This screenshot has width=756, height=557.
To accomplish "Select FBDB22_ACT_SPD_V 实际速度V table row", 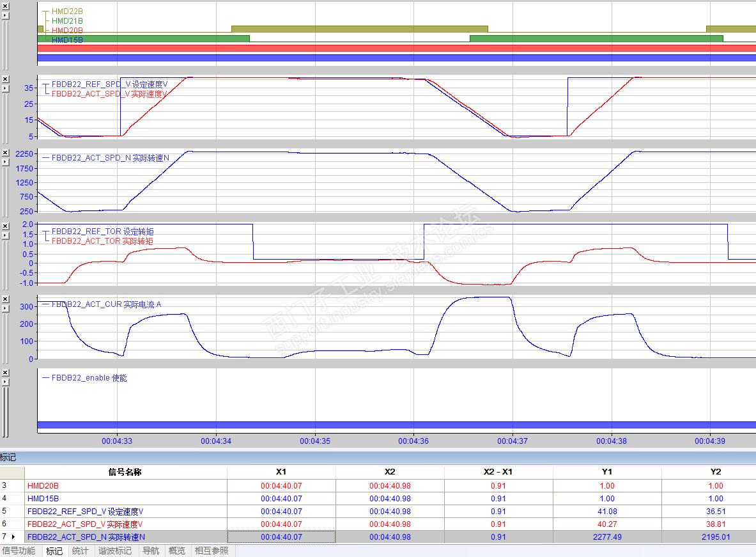I will (378, 524).
